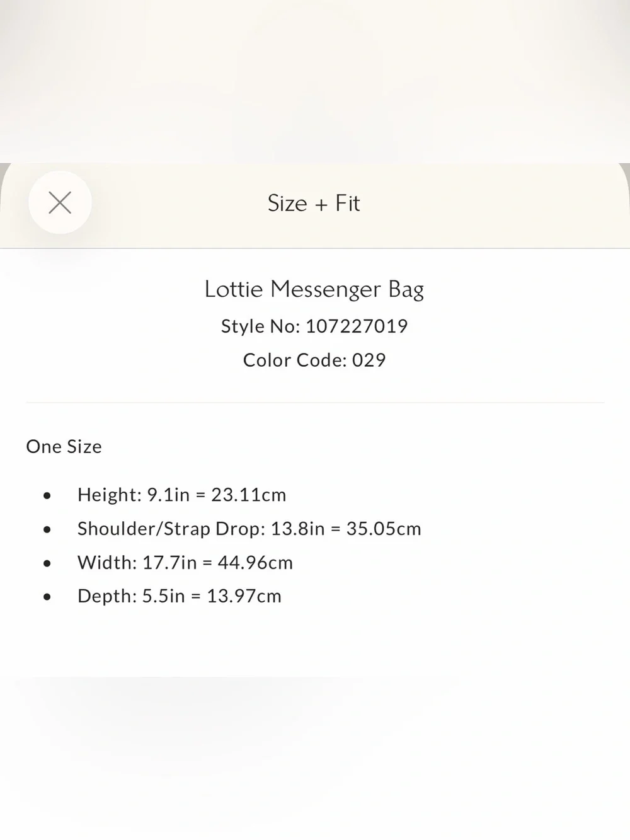The image size is (630, 840).
Task: Click the 44.96cm width value
Action: pos(256,562)
